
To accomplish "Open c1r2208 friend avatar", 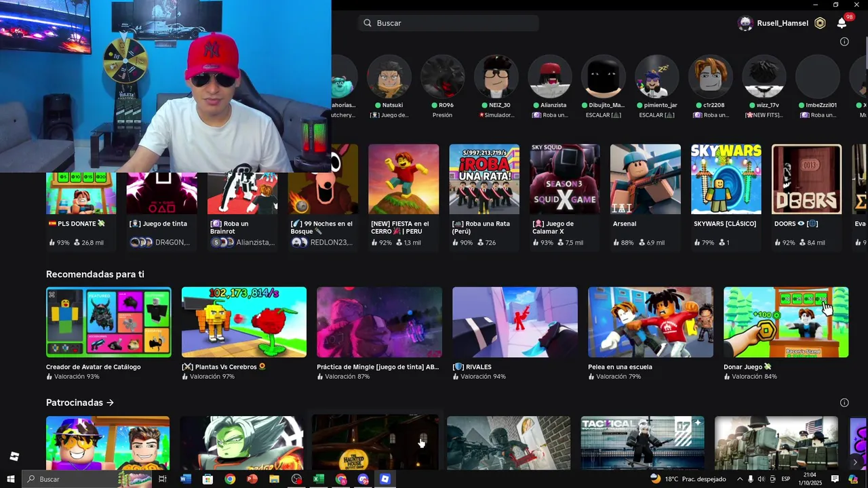I will click(710, 77).
